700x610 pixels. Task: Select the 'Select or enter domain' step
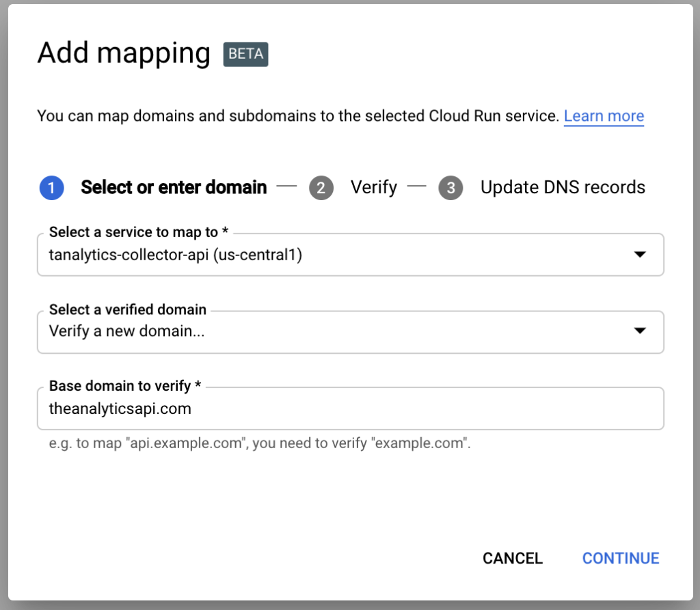coord(174,187)
